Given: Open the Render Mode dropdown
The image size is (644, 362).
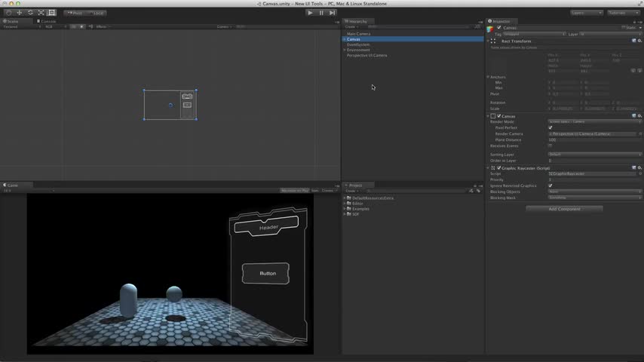Looking at the screenshot, I should 593,121.
